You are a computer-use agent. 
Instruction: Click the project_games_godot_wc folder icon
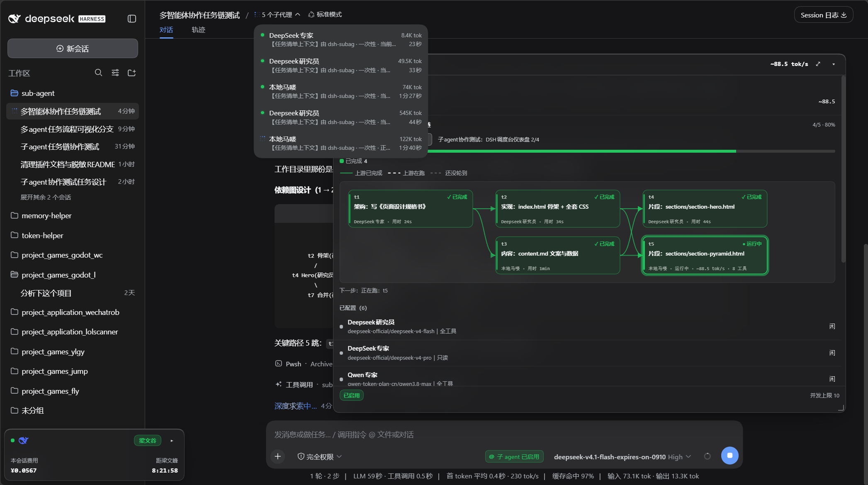15,255
